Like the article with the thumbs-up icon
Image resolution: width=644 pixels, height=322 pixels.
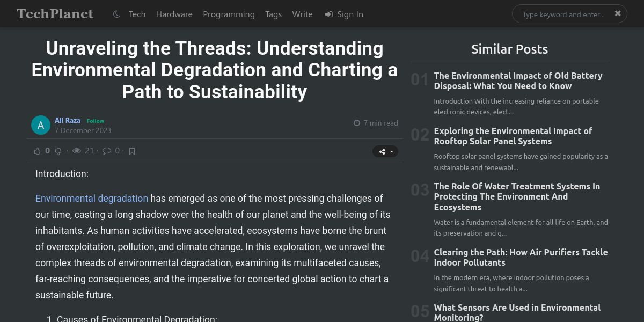pos(37,151)
